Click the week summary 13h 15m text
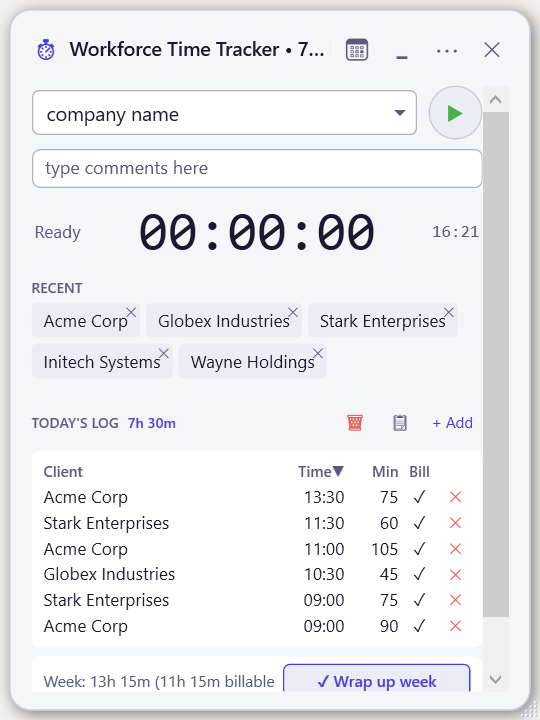This screenshot has width=540, height=720. click(159, 681)
